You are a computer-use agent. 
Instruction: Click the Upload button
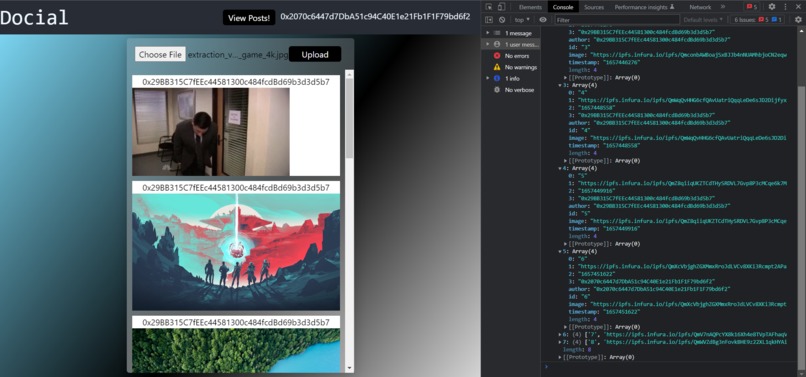315,54
